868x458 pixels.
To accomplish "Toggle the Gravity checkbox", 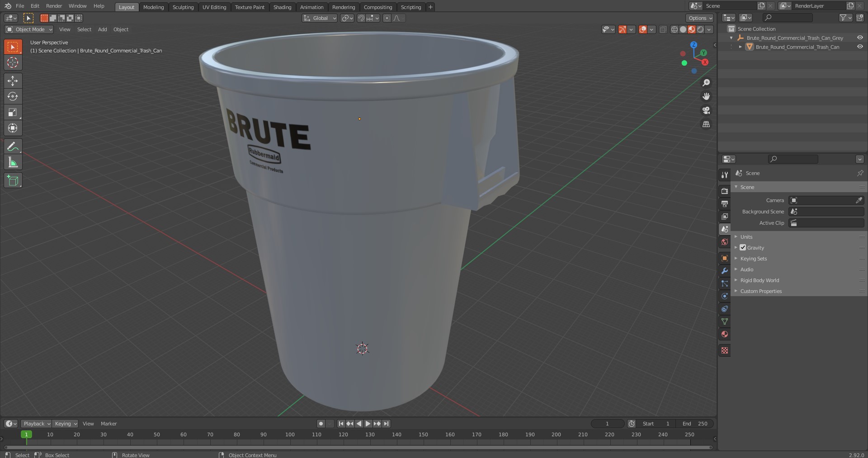I will click(x=743, y=247).
